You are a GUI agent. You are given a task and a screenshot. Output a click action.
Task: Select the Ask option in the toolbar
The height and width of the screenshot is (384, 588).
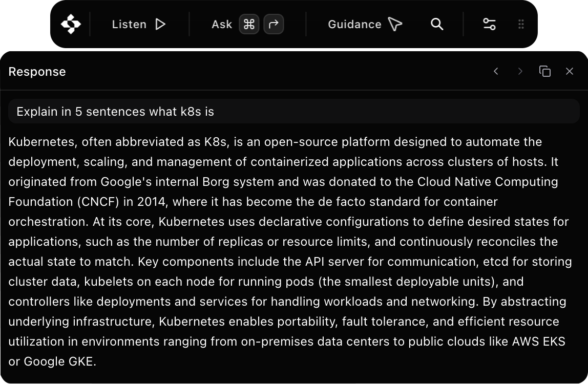click(222, 24)
